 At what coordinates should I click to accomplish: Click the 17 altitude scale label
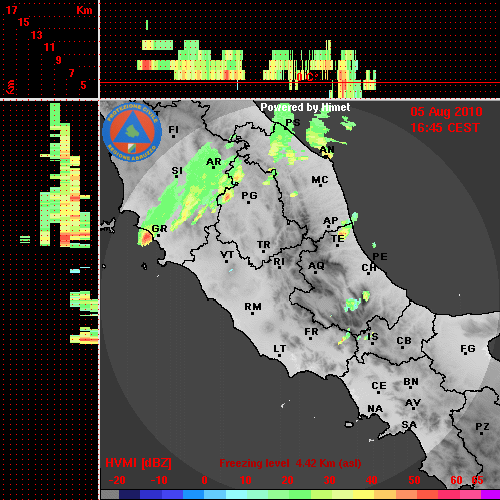[x=12, y=10]
